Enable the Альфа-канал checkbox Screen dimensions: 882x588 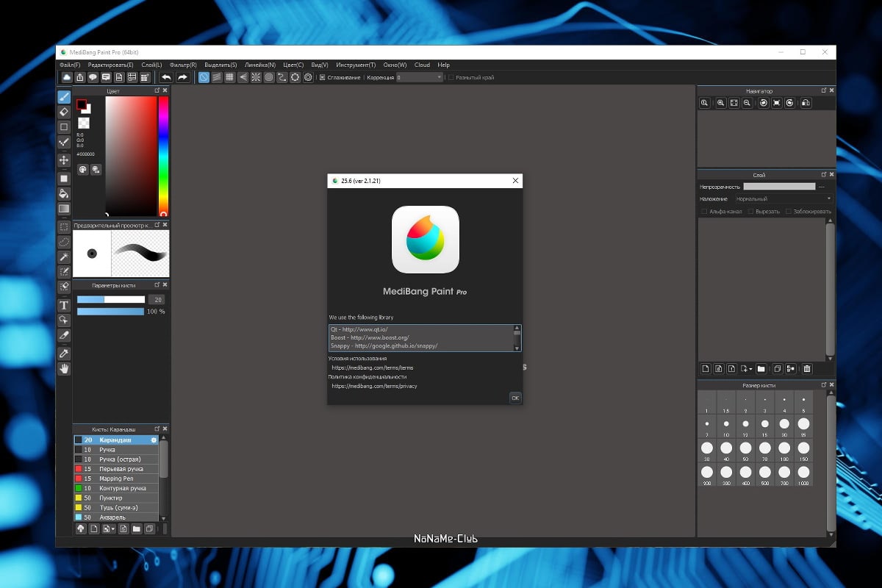click(x=704, y=212)
